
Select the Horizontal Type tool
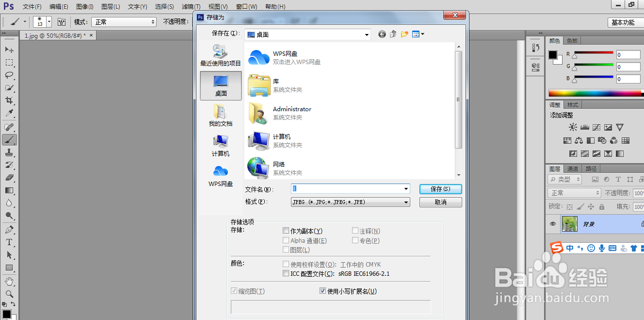coord(10,242)
